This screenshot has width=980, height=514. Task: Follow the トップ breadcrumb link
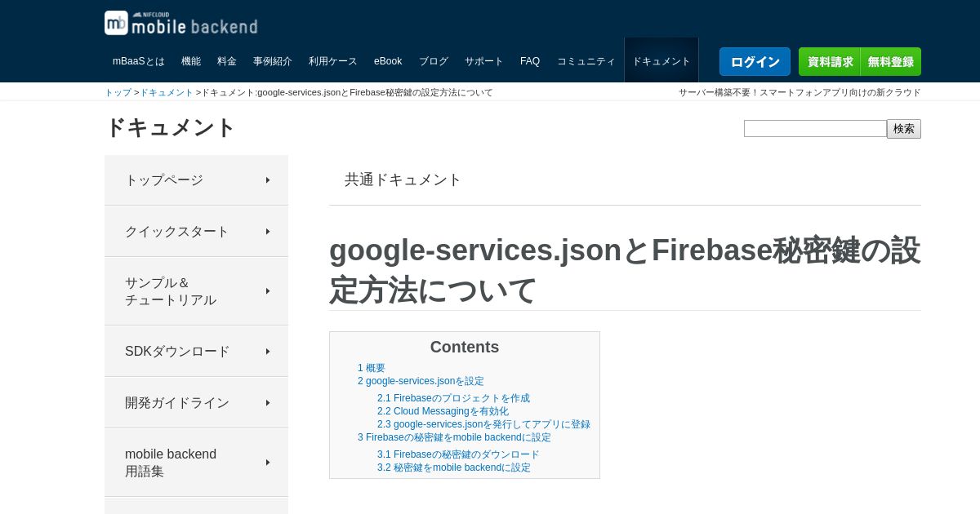pyautogui.click(x=118, y=92)
